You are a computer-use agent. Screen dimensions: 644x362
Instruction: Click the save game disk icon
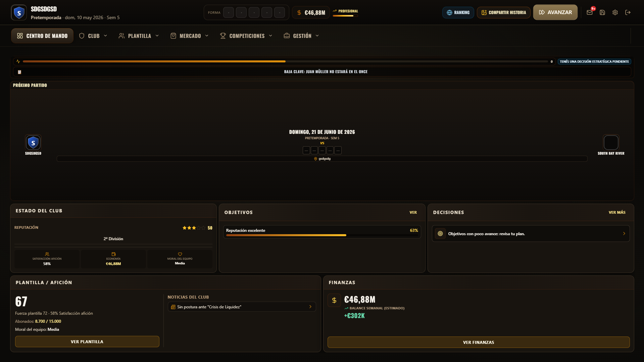coord(602,12)
